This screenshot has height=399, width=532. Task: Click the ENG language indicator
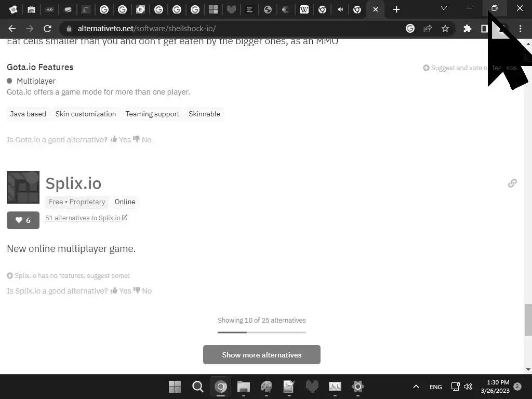436,387
